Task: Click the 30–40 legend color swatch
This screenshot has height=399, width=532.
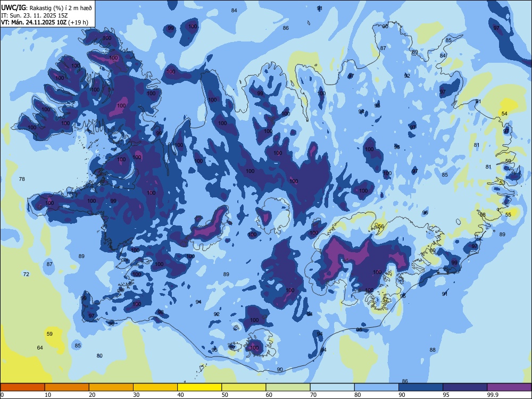Action: pos(155,387)
